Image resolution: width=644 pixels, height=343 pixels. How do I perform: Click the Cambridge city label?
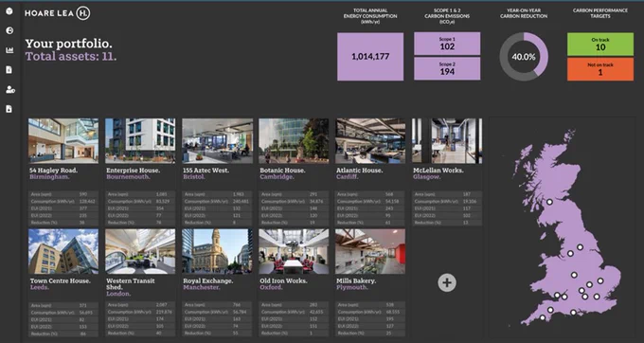(x=277, y=177)
